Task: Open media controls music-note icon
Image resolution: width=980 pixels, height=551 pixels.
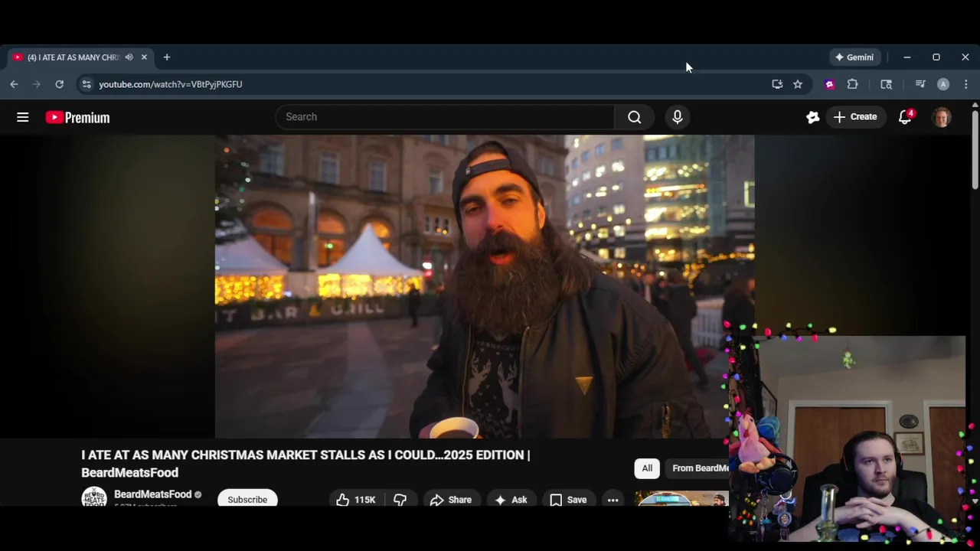Action: [920, 84]
